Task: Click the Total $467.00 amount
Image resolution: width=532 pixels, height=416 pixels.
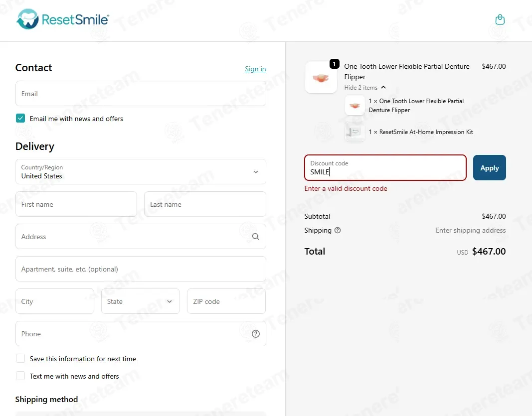Action: pos(489,251)
